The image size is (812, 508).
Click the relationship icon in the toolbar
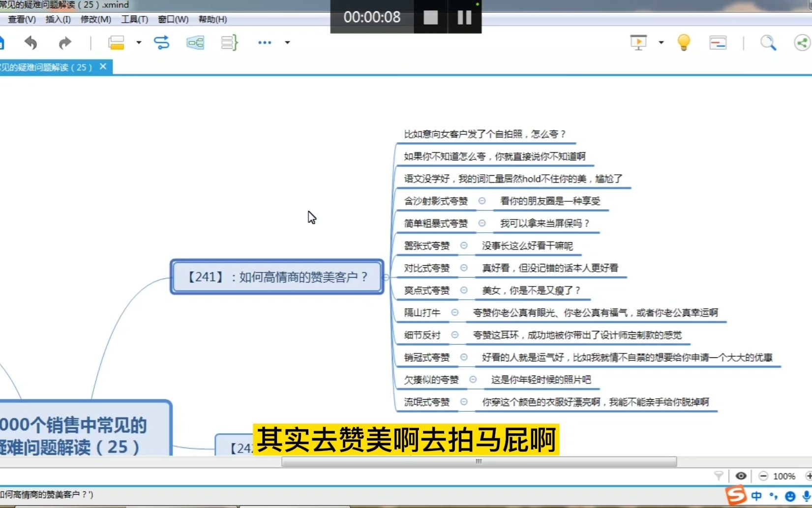pos(161,43)
